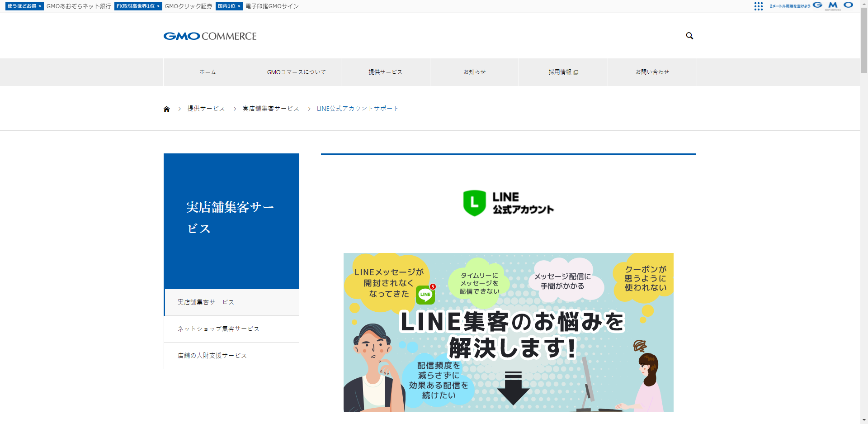Click the page vertical scrollbar thumb
This screenshot has width=868, height=424.
(864, 40)
